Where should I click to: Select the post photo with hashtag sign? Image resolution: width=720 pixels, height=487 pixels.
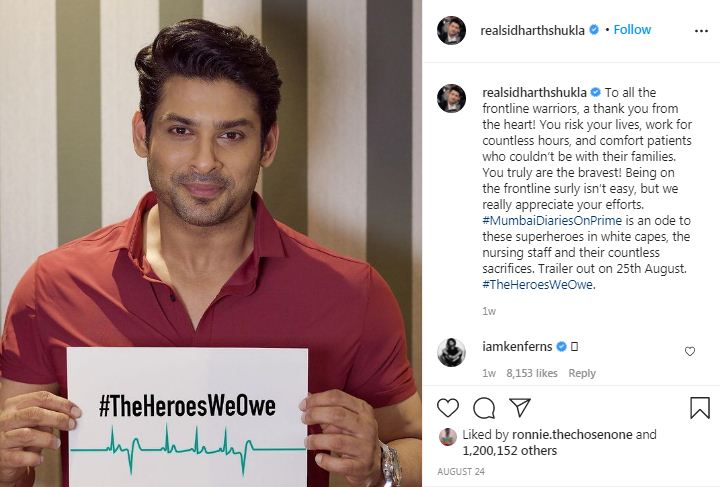point(211,243)
